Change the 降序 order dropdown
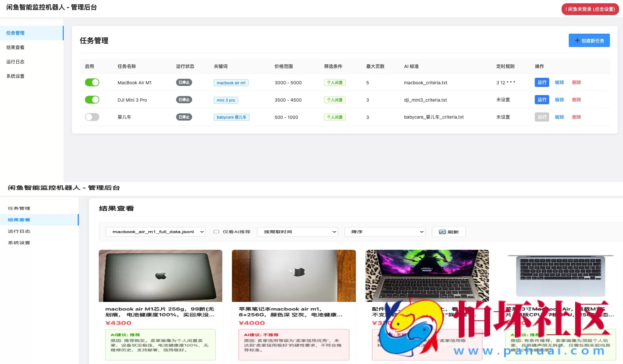Screen dimensions: 623x364 point(385,232)
